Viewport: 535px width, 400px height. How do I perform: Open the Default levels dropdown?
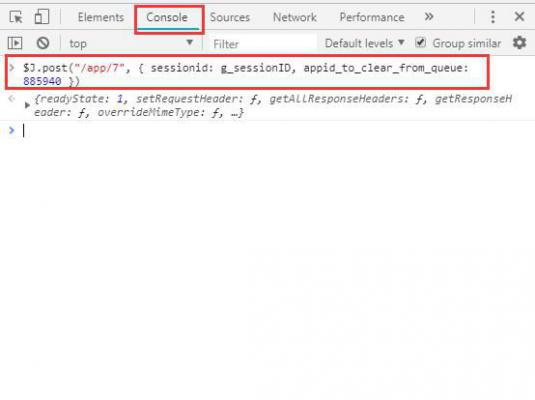(364, 43)
